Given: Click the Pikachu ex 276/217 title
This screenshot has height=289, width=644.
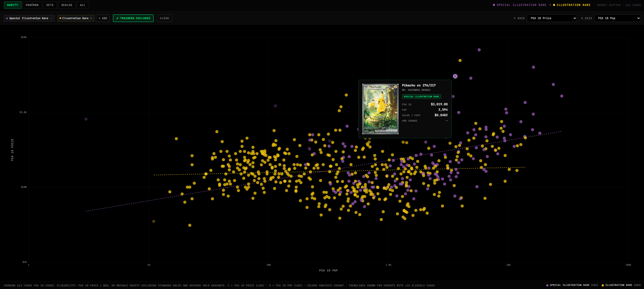Looking at the screenshot, I should point(419,85).
